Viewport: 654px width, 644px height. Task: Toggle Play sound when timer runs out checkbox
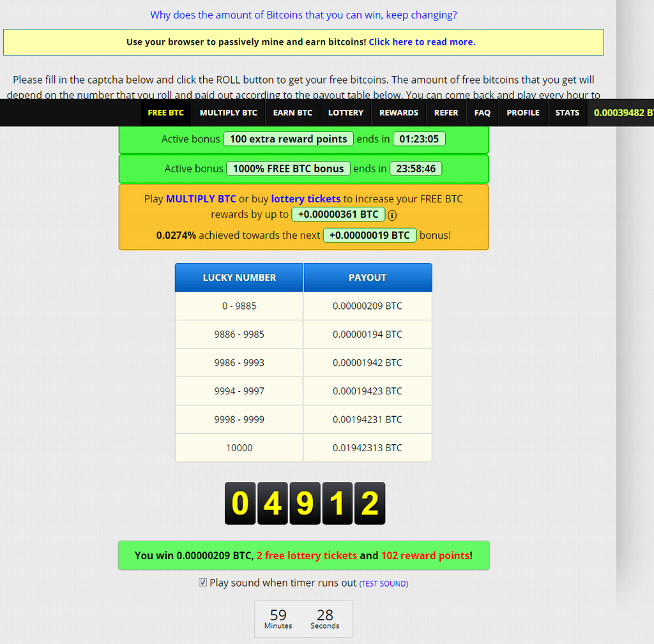pos(202,582)
